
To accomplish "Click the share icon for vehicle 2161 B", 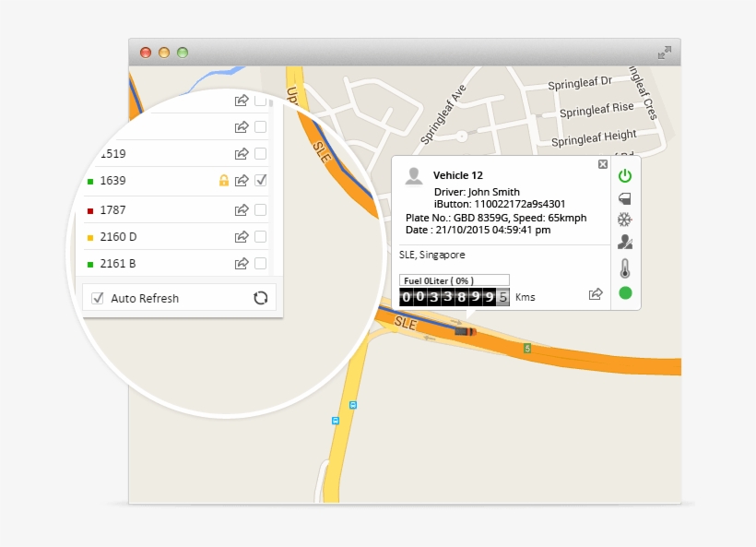I will [x=241, y=263].
